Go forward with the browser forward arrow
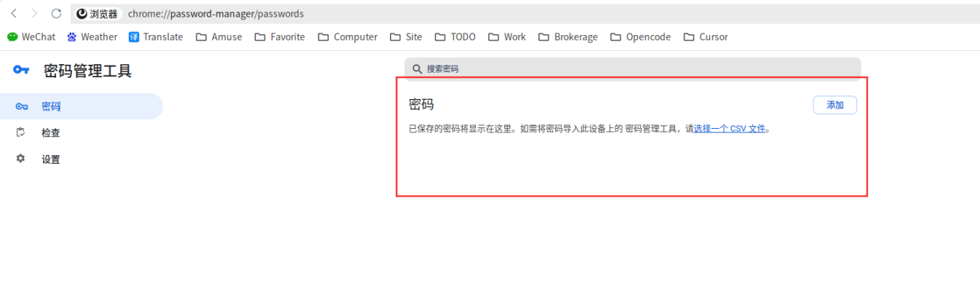980x284 pixels. [x=34, y=14]
